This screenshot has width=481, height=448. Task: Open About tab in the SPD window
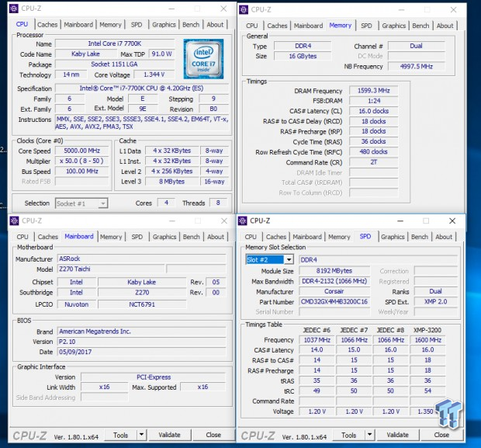coord(444,237)
